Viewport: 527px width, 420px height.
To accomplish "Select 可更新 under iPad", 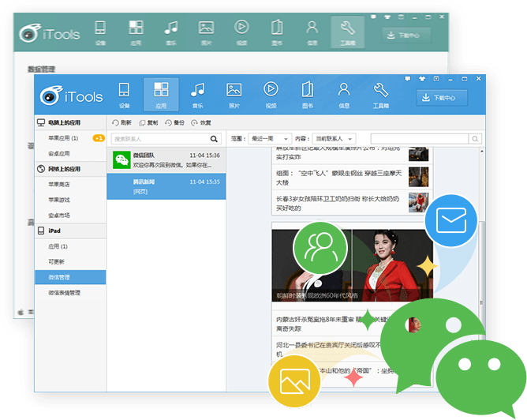I will point(56,262).
